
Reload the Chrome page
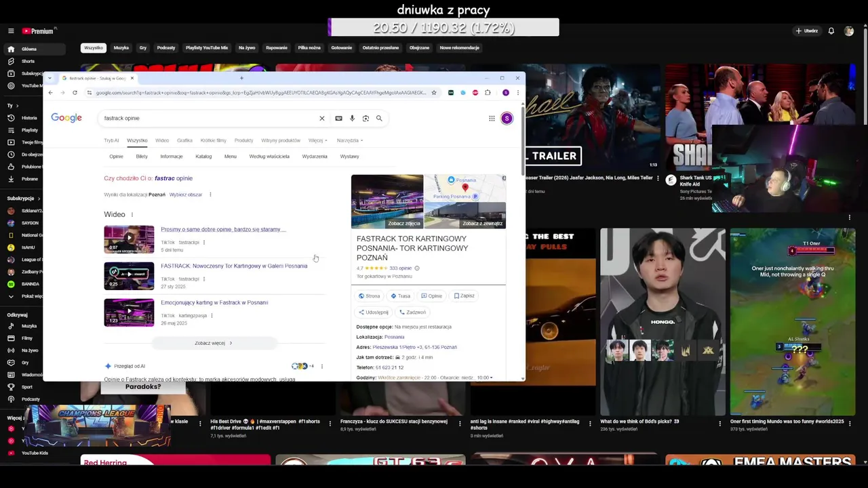(75, 93)
